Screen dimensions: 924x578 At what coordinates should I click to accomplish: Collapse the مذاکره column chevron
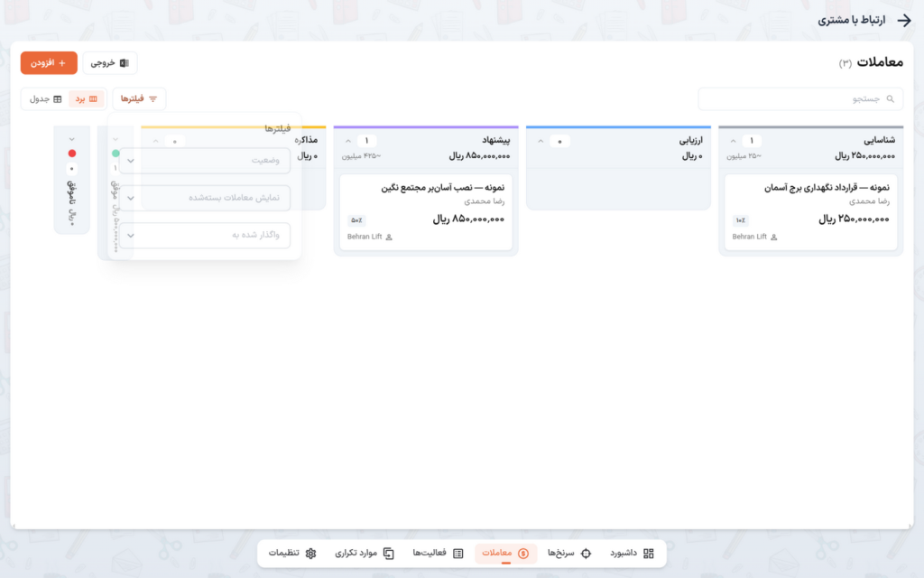coord(155,141)
